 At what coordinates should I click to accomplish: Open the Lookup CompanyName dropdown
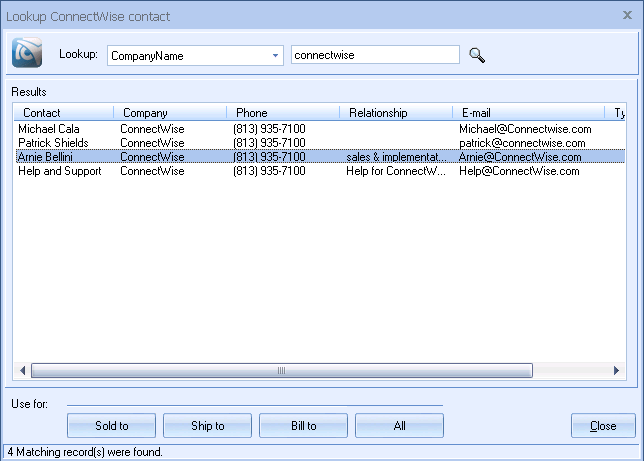(195, 55)
